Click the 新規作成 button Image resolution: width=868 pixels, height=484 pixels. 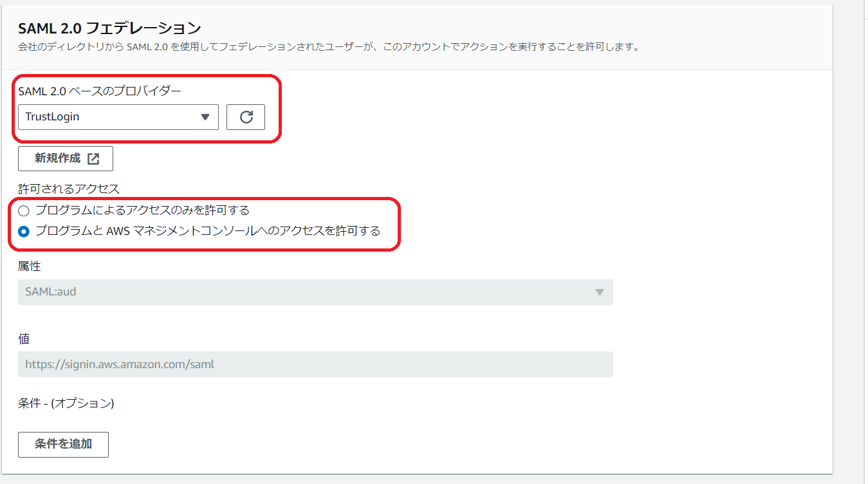66,158
